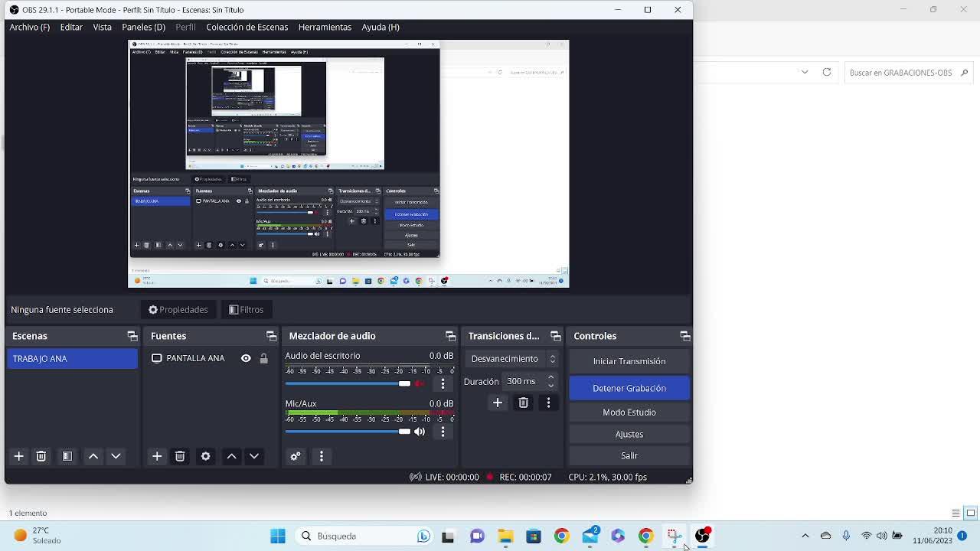Add a new source in Fuentes panel
Screen dimensions: 980x551
point(157,456)
